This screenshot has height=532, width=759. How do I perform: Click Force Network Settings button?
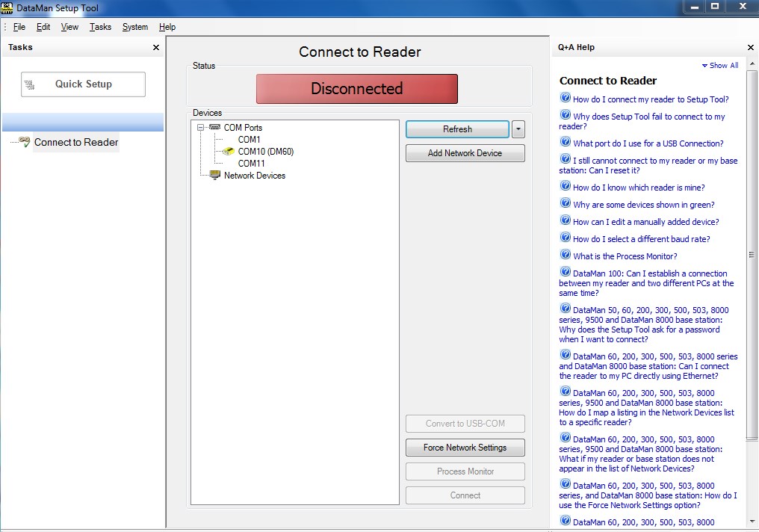(x=465, y=448)
